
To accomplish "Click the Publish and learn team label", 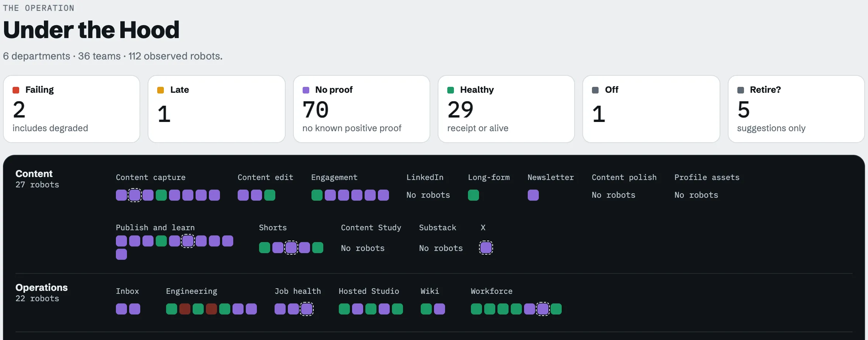I will coord(155,228).
